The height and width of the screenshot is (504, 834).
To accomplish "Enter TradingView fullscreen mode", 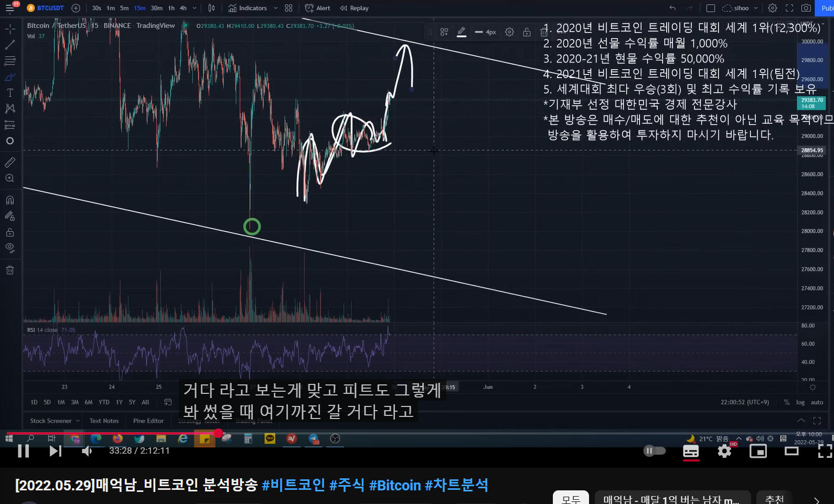I will click(x=789, y=8).
